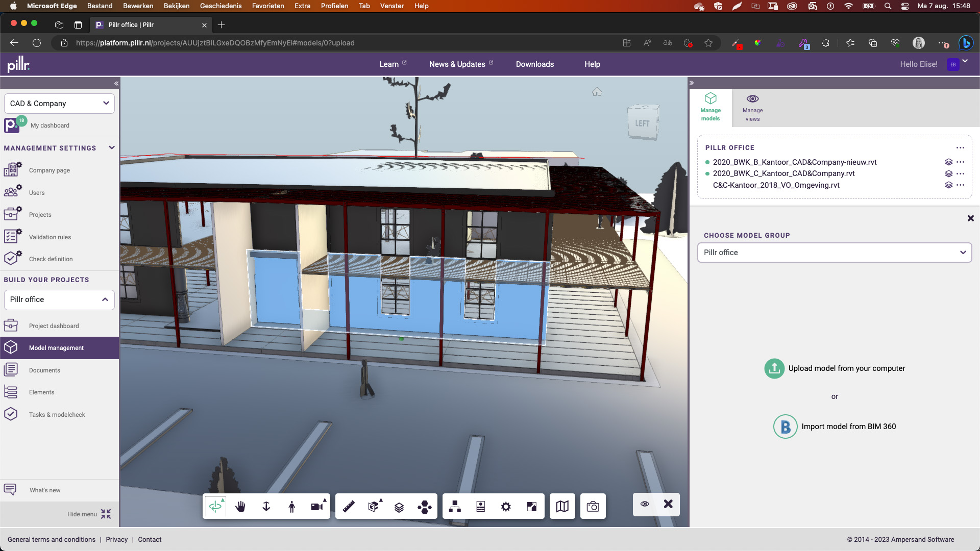Image resolution: width=980 pixels, height=551 pixels.
Task: Select the vertical zoom arrows tool
Action: [266, 506]
